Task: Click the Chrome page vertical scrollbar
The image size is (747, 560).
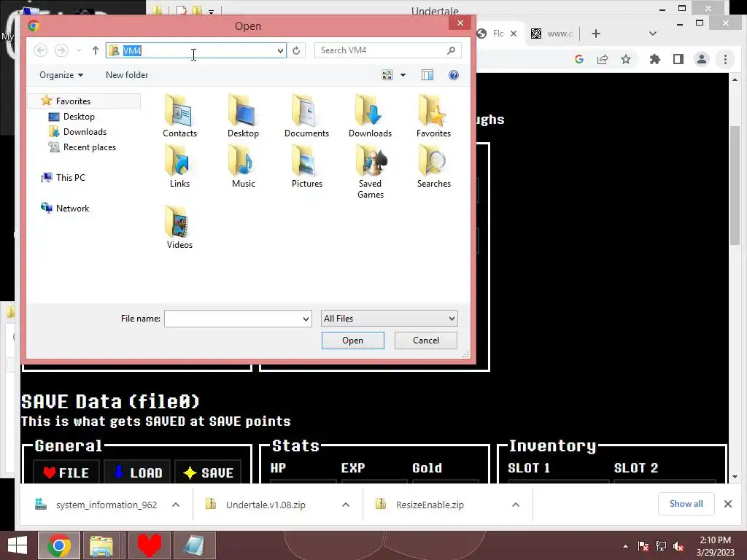Action: point(735,186)
